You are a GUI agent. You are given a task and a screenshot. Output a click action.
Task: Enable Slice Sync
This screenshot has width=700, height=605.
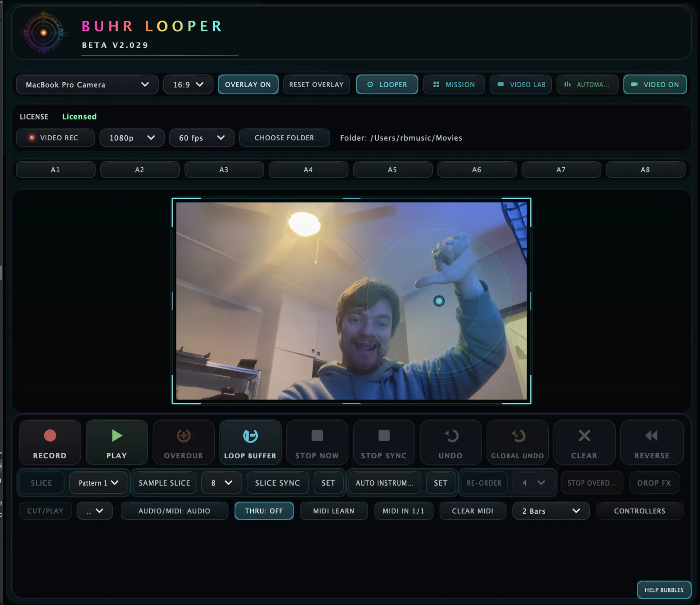(278, 483)
